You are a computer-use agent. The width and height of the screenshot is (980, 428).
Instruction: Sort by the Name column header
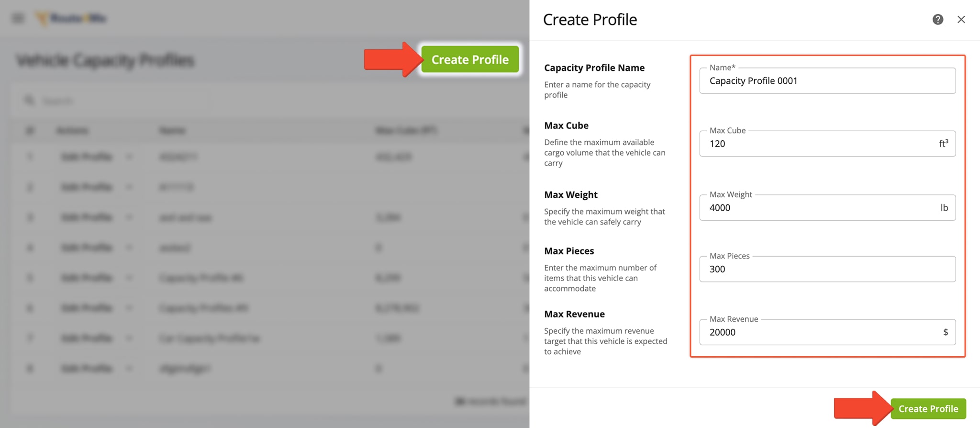(172, 130)
